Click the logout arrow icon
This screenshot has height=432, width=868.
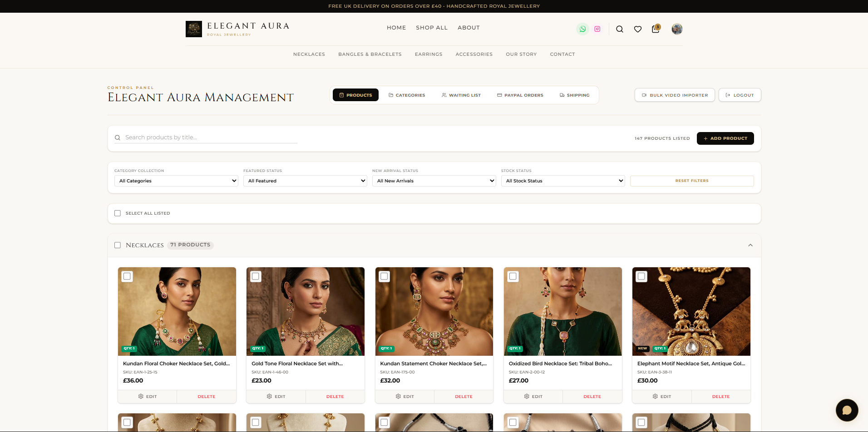click(x=728, y=95)
